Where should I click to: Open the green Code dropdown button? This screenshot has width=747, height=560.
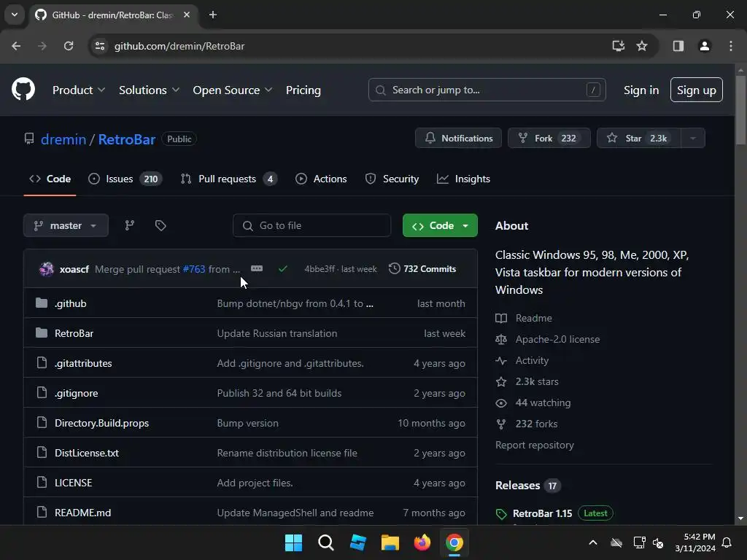click(440, 225)
